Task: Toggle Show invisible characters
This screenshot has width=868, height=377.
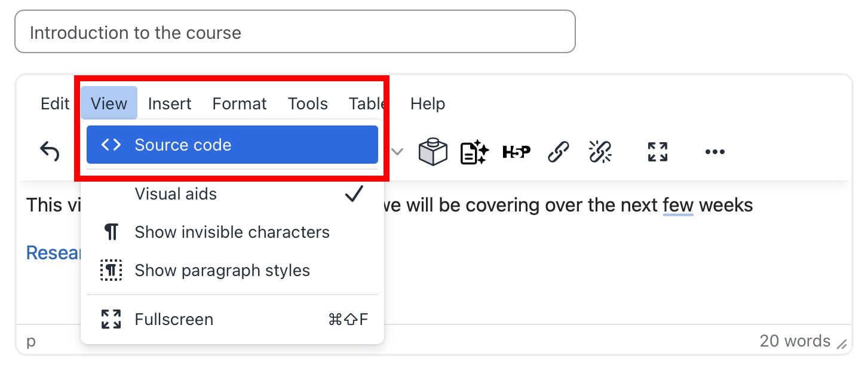Action: click(232, 232)
